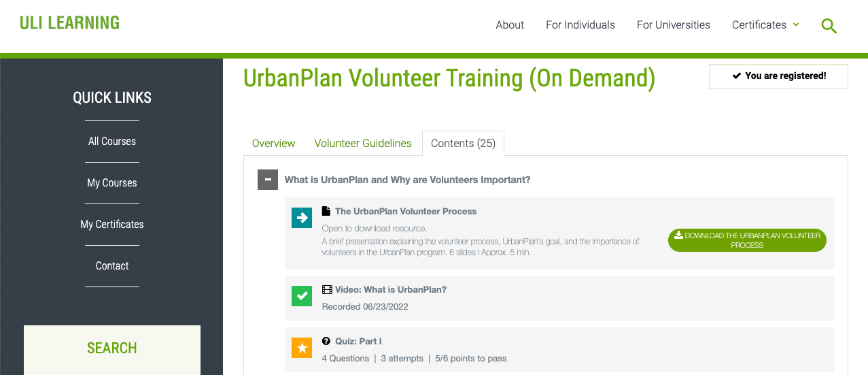Click the green checkmark icon beside the video
The width and height of the screenshot is (868, 375).
pyautogui.click(x=302, y=296)
